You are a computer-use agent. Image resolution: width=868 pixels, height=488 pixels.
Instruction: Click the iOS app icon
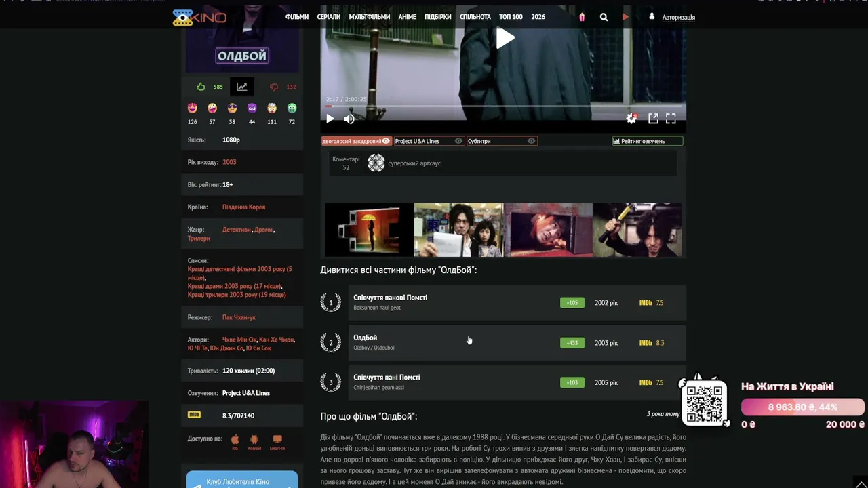[235, 439]
